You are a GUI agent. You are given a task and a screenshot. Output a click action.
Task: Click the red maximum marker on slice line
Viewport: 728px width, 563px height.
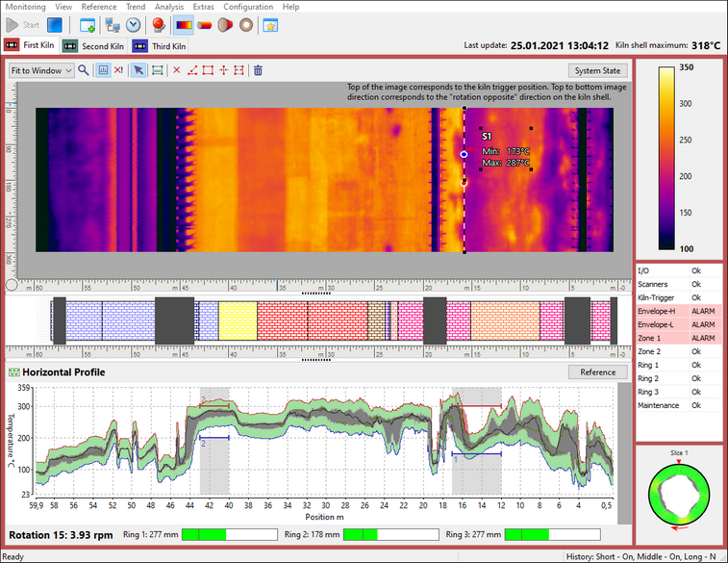pyautogui.click(x=464, y=183)
